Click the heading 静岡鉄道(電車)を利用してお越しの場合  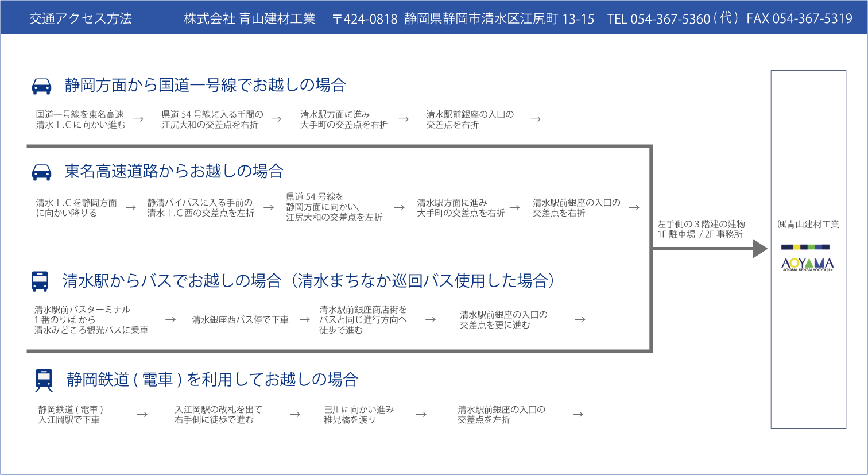pyautogui.click(x=212, y=380)
